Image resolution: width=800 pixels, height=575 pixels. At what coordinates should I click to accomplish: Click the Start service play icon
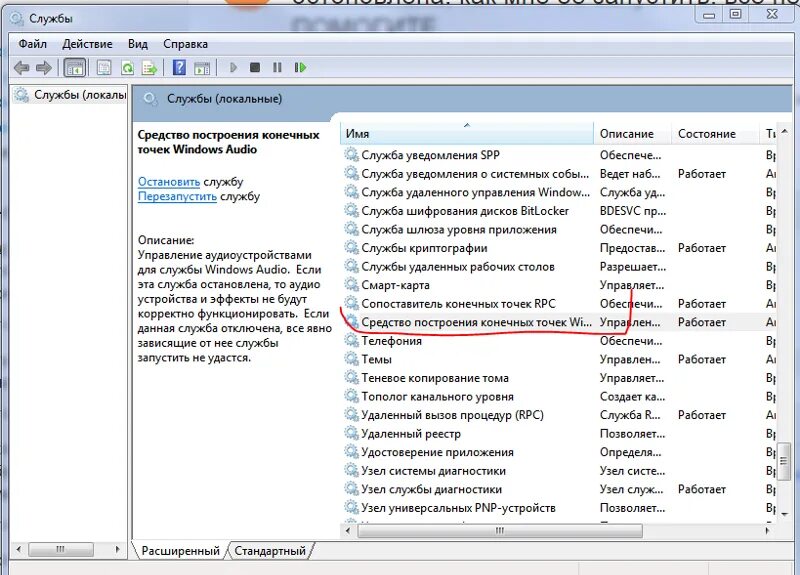pos(234,67)
